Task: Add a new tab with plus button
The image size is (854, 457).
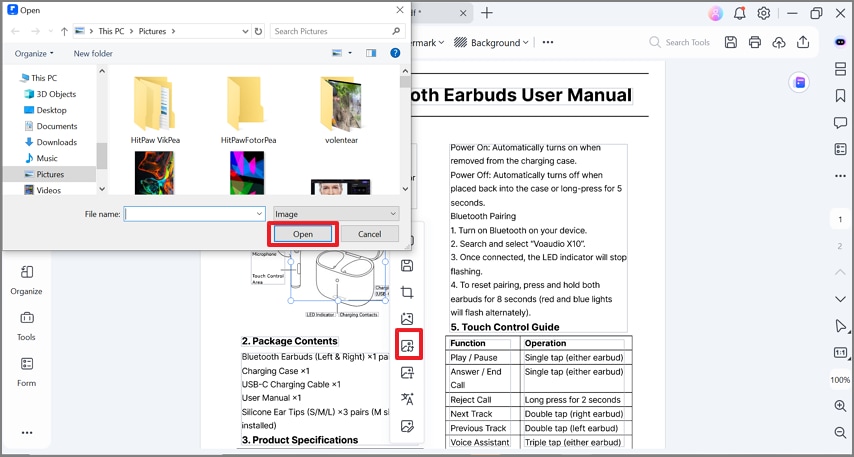Action: 487,13
